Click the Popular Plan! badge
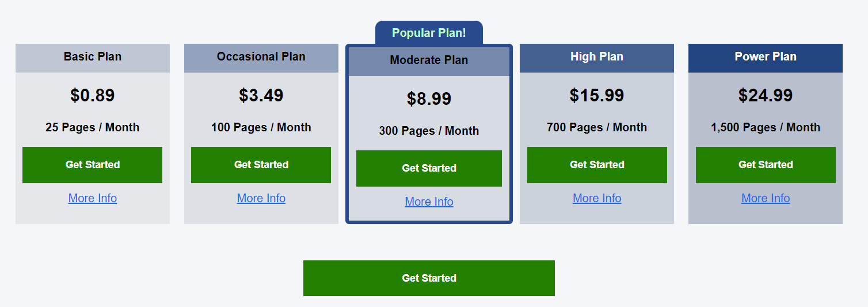Viewport: 868px width, 307px height. coord(429,33)
